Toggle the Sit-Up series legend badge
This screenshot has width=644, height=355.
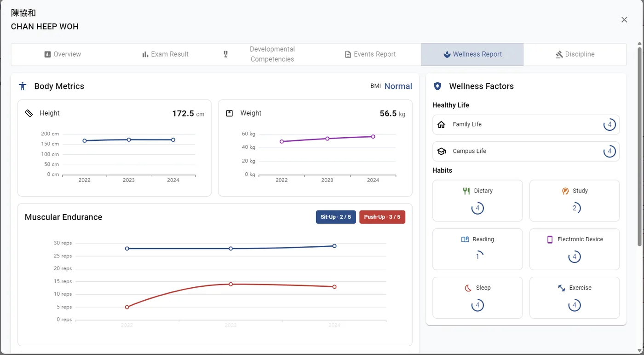(336, 217)
